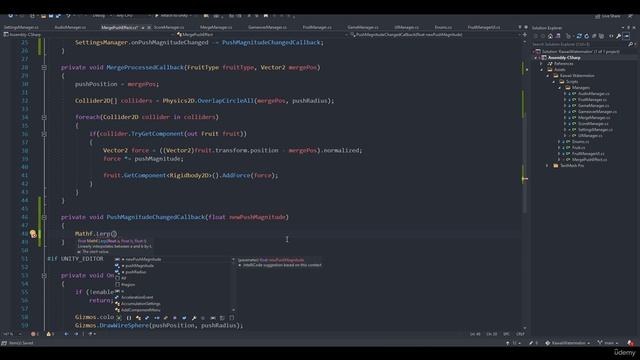Screen dimensions: 640x360
Task: Click the IntelliSense class filter icon
Action: click(x=138, y=318)
